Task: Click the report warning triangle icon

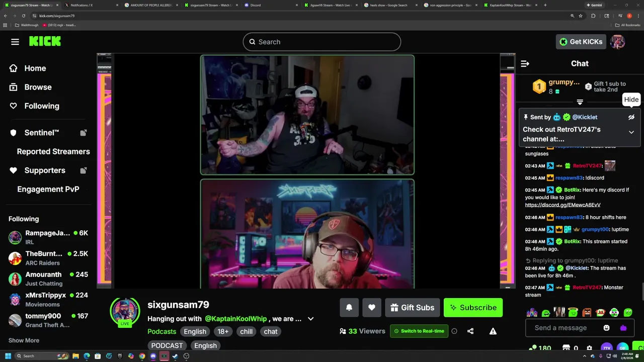Action: pos(493,331)
